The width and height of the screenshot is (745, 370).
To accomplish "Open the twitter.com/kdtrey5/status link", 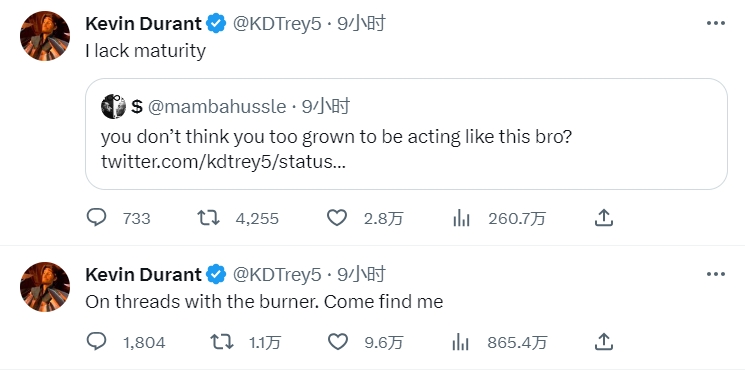I will (223, 162).
